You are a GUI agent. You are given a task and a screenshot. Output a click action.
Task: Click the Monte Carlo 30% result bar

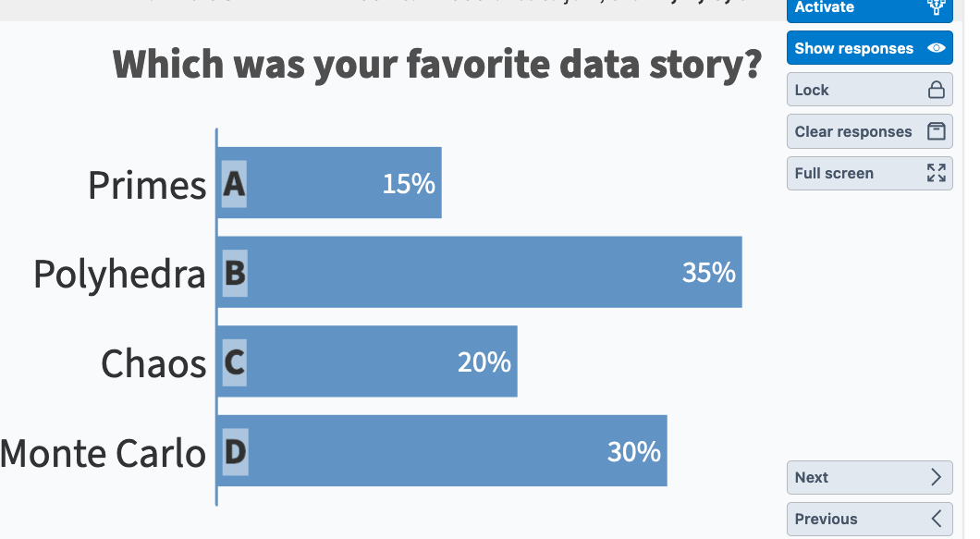click(x=444, y=451)
